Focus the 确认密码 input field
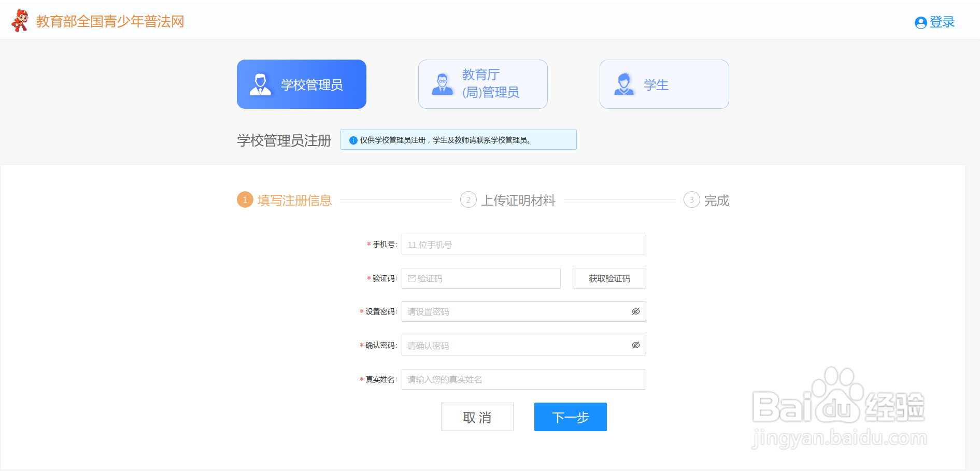Screen dimensions: 980x471 pos(524,345)
